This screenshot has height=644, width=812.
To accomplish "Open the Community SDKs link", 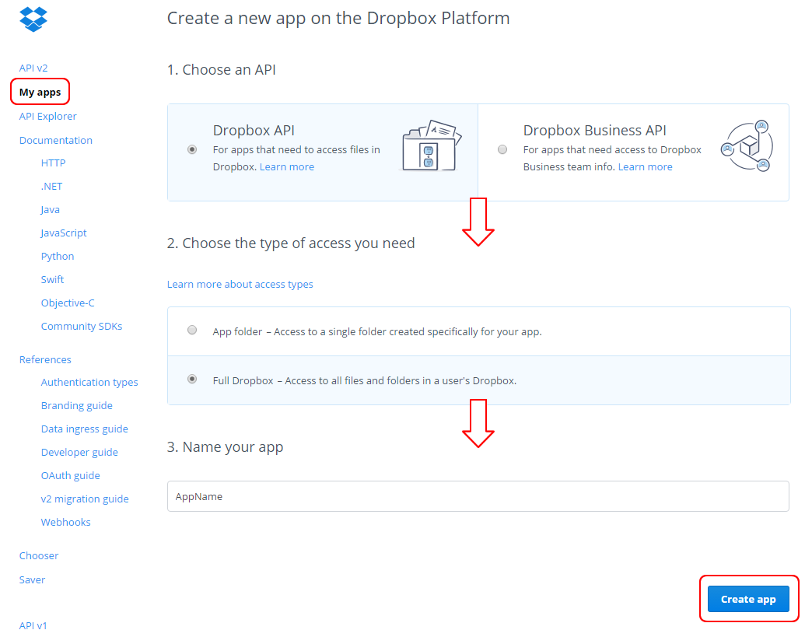I will tap(82, 326).
